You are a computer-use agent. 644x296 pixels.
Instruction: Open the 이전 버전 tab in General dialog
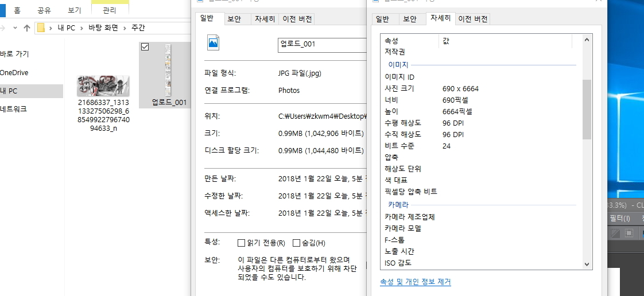(297, 19)
